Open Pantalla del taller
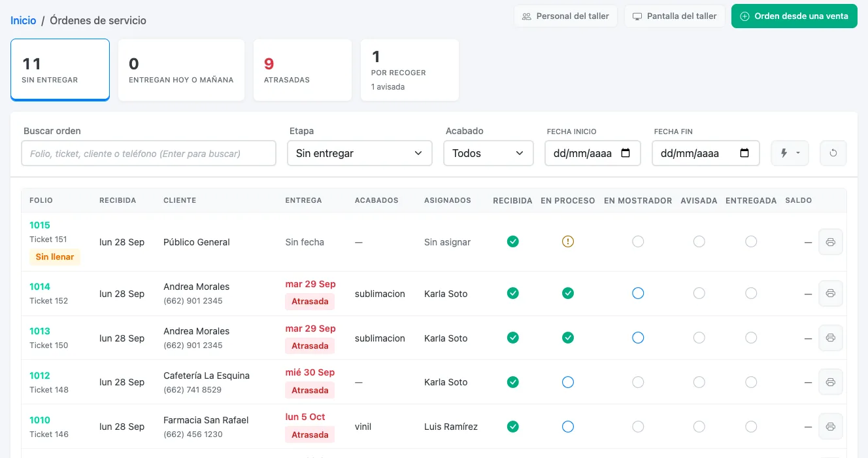Image resolution: width=868 pixels, height=458 pixels. click(675, 16)
